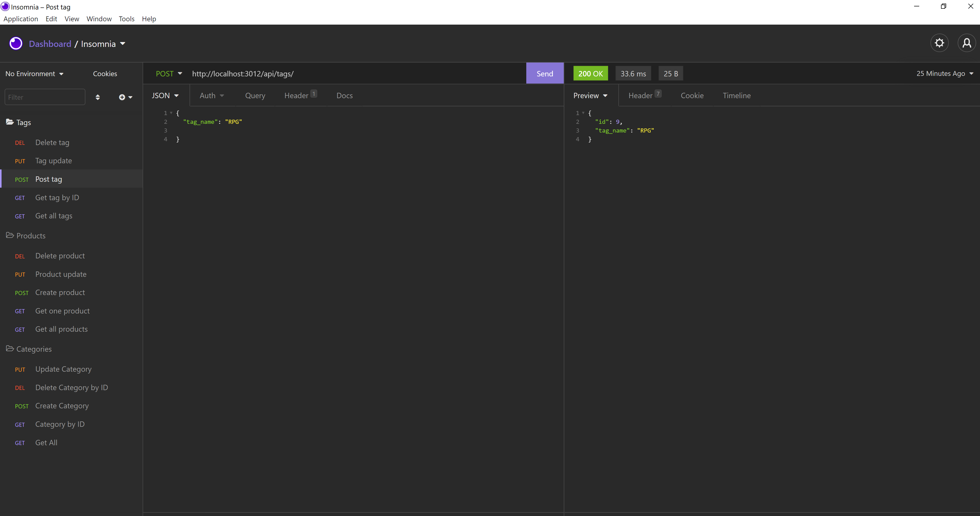Fold the response JSON at line 1
The image size is (980, 516).
click(583, 113)
